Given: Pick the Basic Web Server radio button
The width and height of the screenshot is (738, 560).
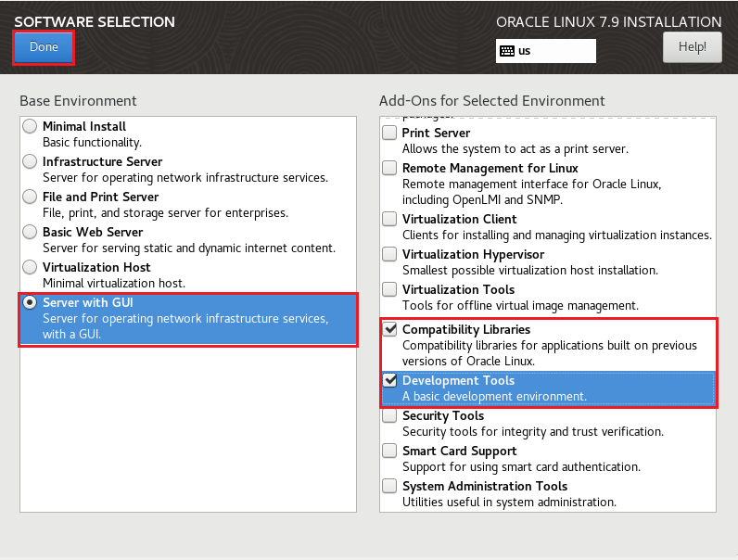Looking at the screenshot, I should click(30, 232).
